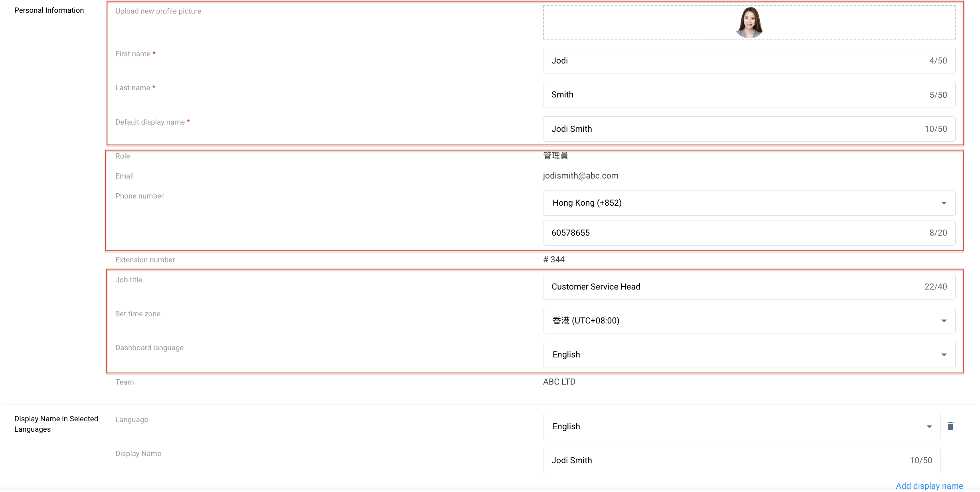Delete the English display name entry
The image size is (980, 492).
click(950, 426)
